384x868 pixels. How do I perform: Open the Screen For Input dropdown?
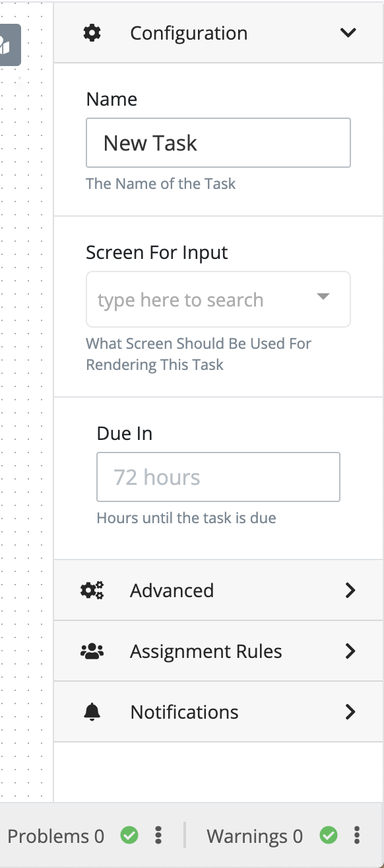323,298
